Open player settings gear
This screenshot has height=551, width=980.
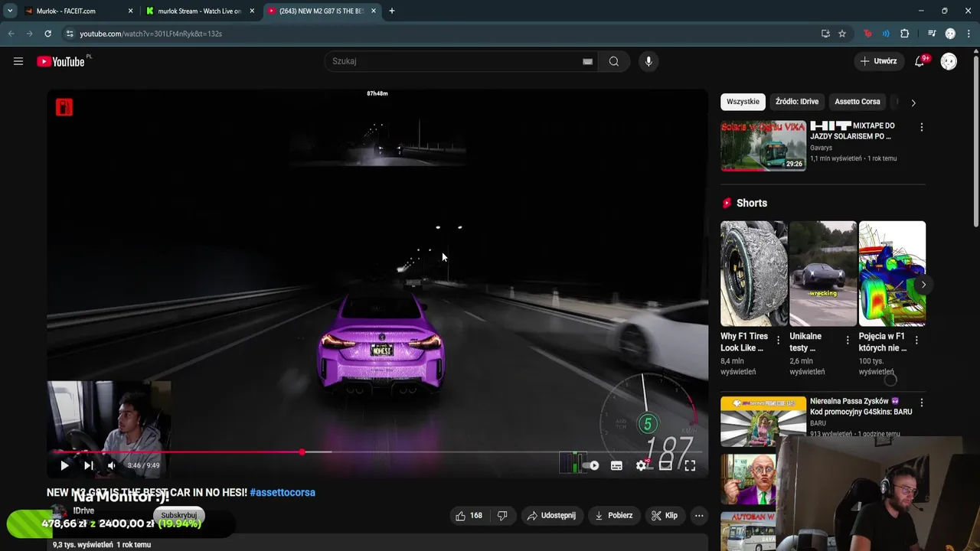click(x=642, y=465)
